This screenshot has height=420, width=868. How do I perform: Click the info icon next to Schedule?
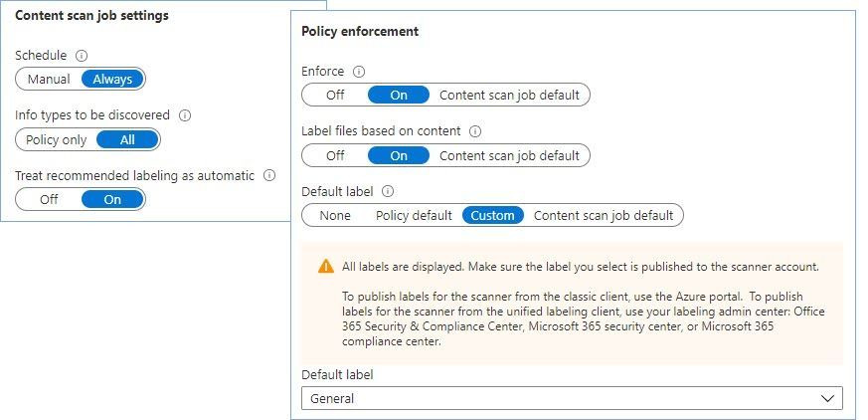click(82, 56)
